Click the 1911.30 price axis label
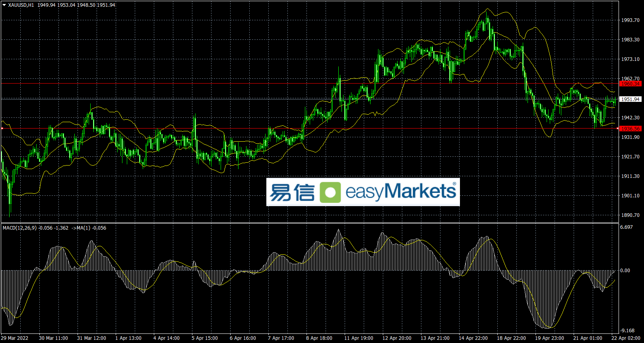Screen dimensions: 644x343 [x=630, y=176]
